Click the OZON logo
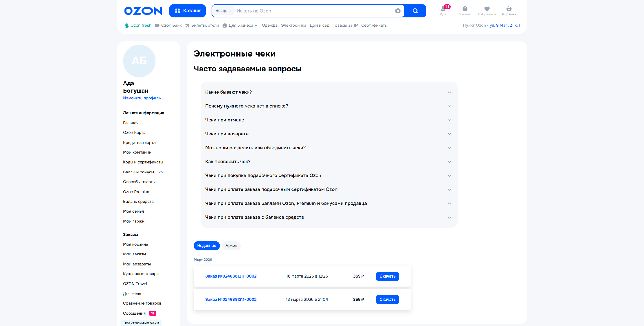 (143, 11)
